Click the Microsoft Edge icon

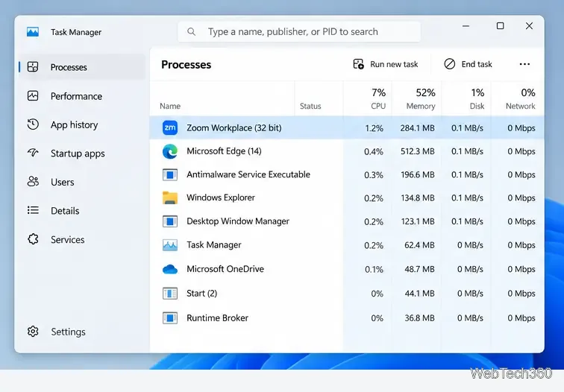pos(170,151)
